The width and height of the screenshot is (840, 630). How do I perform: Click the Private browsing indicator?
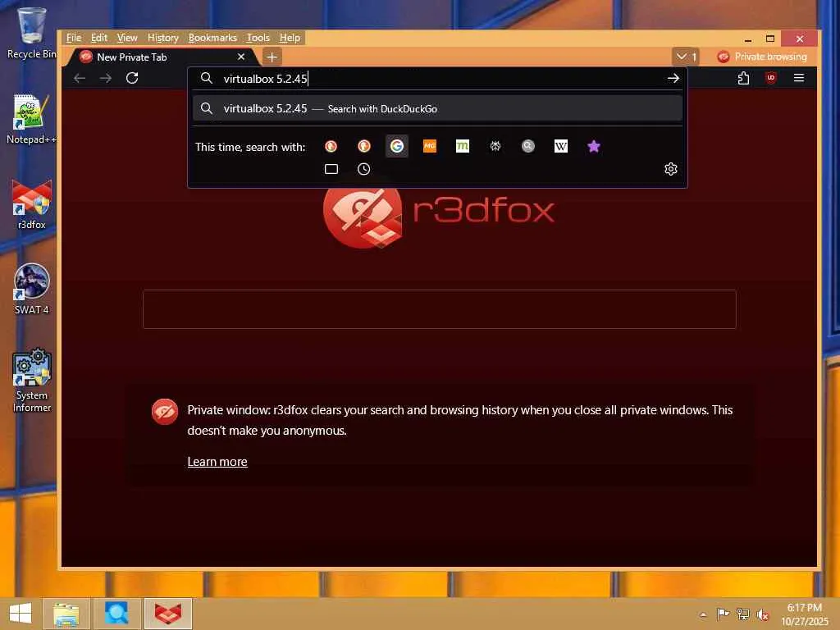[762, 57]
